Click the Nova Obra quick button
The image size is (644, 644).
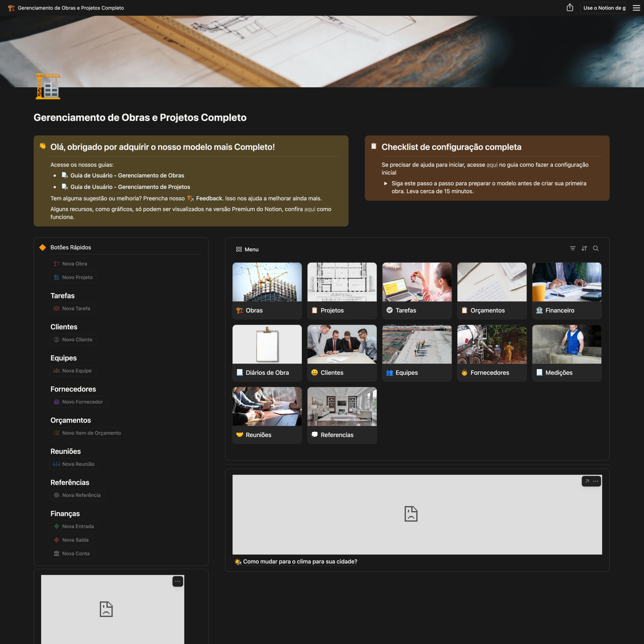click(71, 264)
